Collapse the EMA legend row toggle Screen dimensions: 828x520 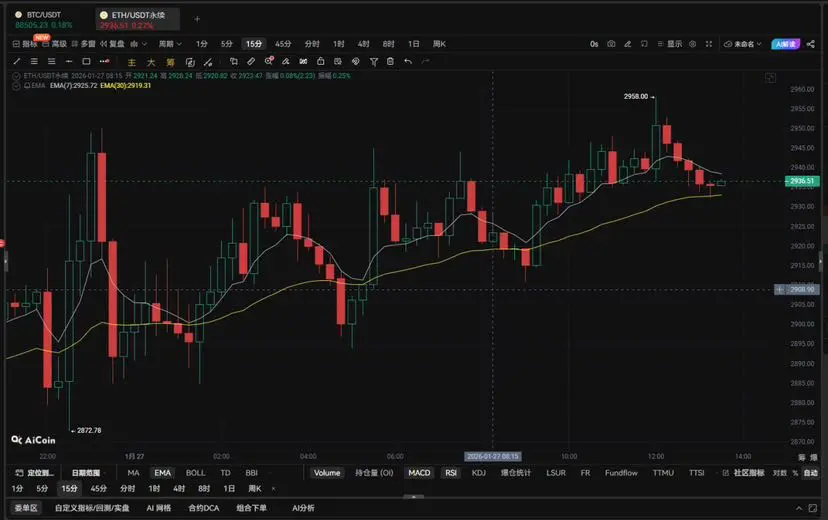[x=16, y=86]
